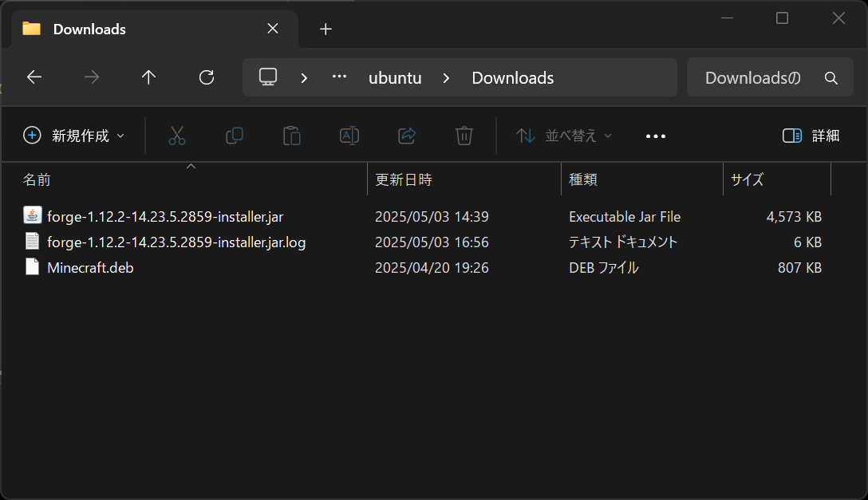Click the 807 KB size cell

coord(799,268)
